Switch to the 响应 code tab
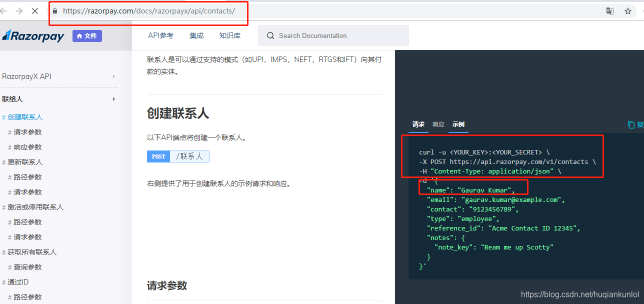This screenshot has width=644, height=304. 438,124
